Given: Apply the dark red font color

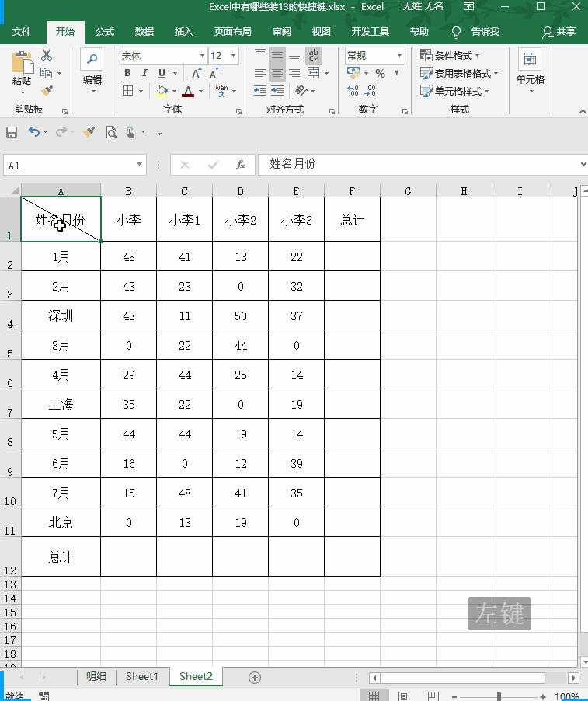Looking at the screenshot, I should [188, 91].
